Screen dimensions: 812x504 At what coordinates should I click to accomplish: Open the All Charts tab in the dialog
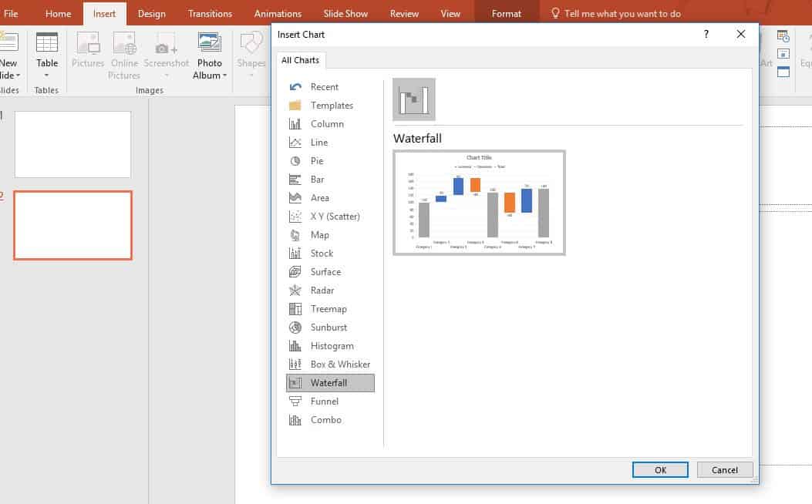click(300, 60)
